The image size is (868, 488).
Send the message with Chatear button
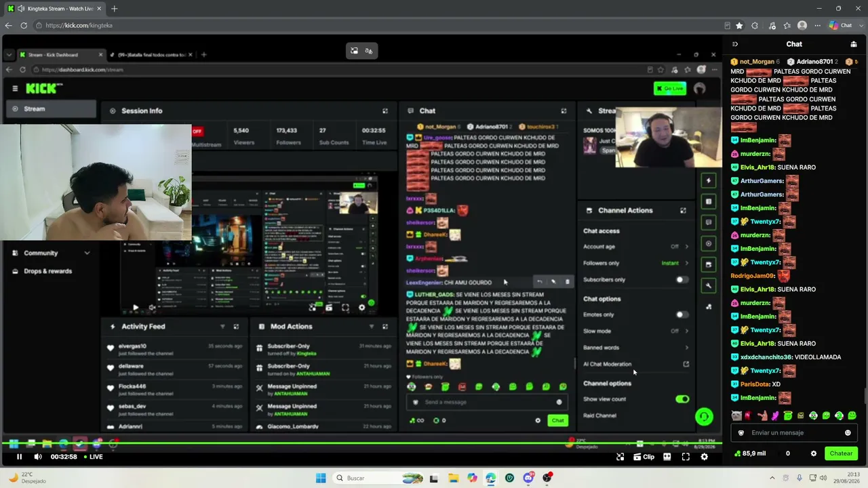[841, 453]
